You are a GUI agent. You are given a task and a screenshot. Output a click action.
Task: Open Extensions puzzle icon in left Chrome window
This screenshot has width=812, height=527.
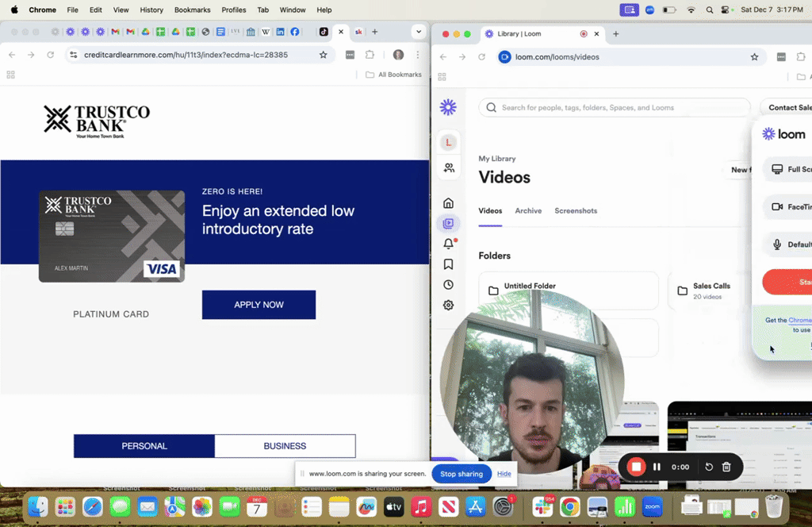click(370, 55)
